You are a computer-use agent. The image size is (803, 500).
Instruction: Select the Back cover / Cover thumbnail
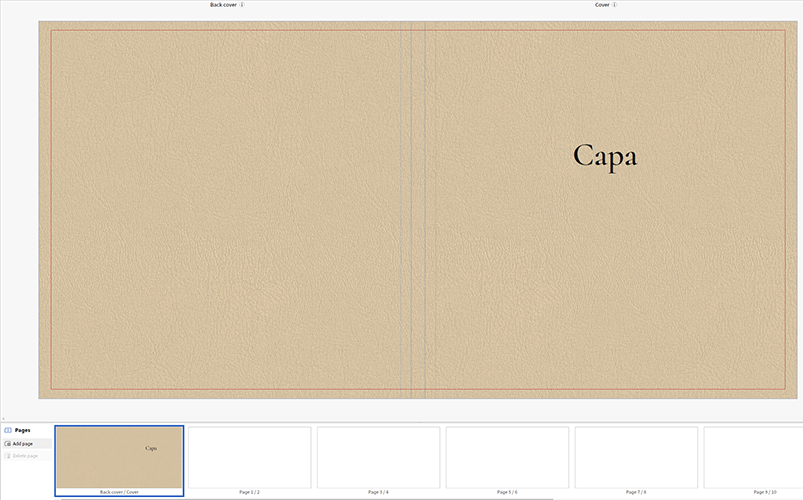click(119, 459)
